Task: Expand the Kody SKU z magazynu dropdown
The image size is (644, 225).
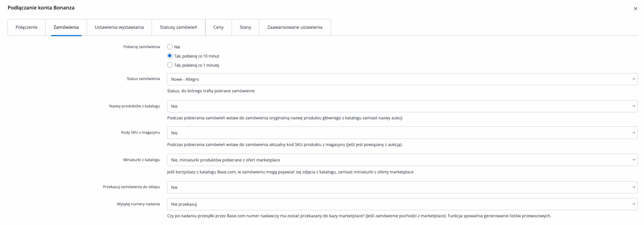Action: (x=402, y=133)
